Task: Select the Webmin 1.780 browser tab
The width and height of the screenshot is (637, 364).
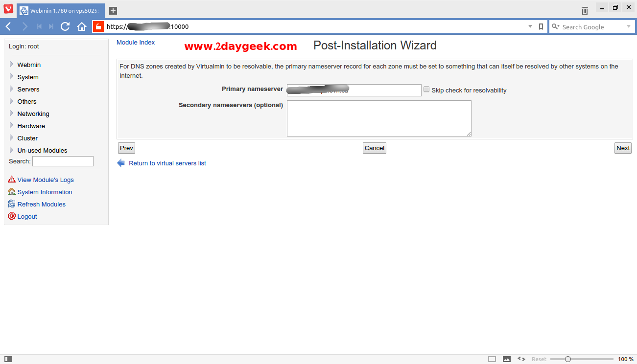Action: point(61,11)
